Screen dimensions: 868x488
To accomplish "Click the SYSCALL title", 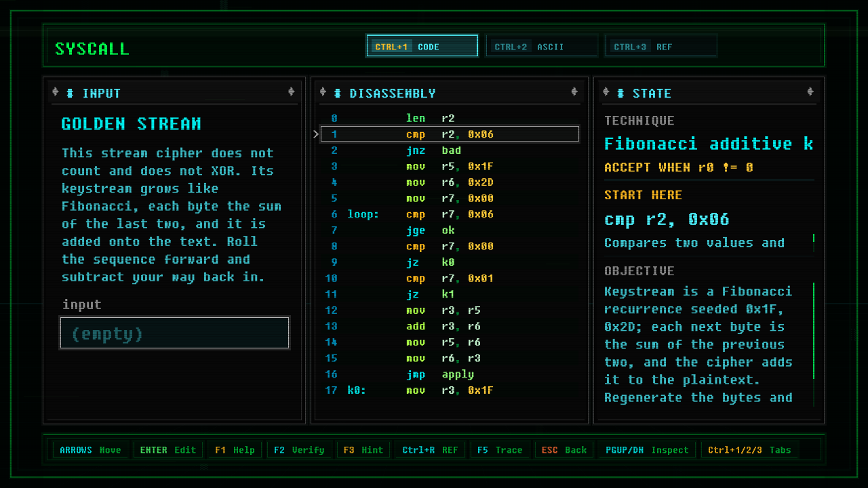I will pos(92,49).
